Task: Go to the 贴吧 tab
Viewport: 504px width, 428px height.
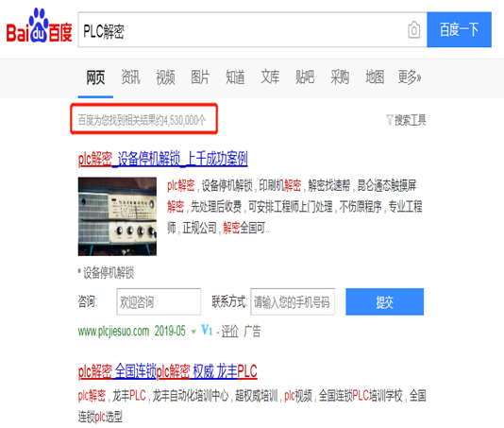Action: click(x=305, y=77)
